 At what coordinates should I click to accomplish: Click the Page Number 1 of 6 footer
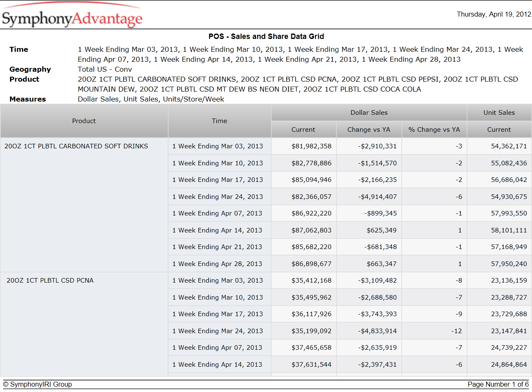498,385
